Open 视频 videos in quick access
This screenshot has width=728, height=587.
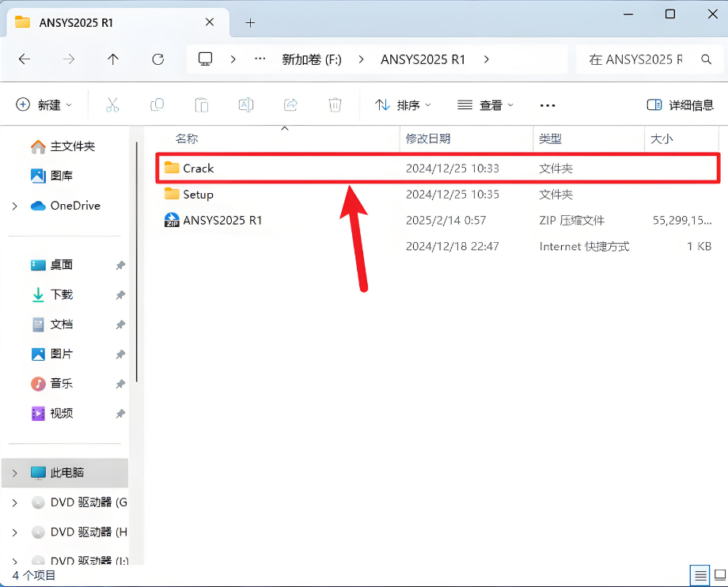click(x=51, y=414)
